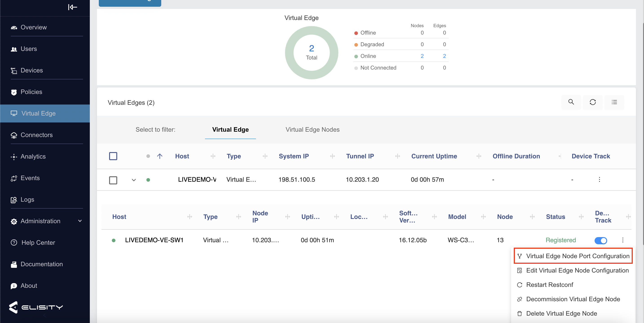644x323 pixels.
Task: Click the Policies shield icon
Action: coord(14,92)
